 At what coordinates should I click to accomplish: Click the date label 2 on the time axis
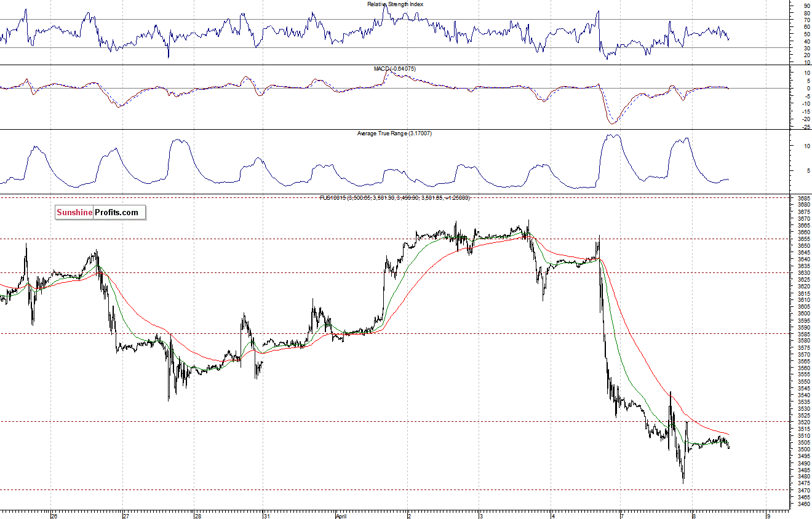(410, 516)
